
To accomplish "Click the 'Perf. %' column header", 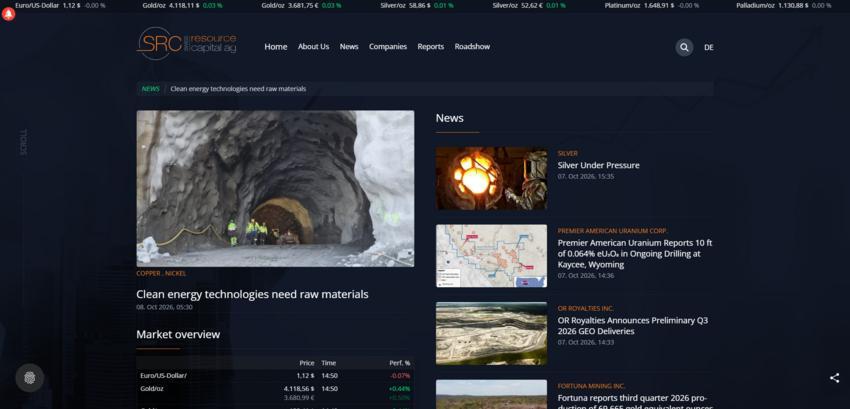I will [400, 363].
